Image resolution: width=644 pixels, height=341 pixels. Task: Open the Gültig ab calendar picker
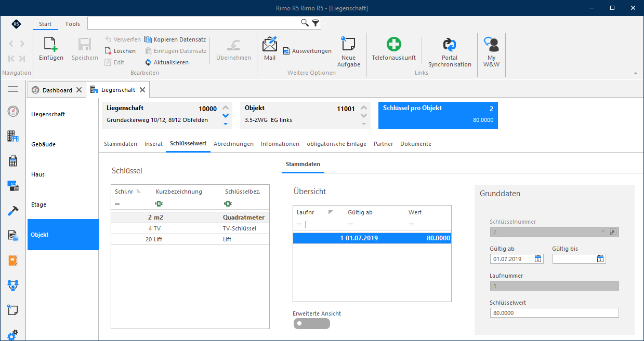pos(538,258)
